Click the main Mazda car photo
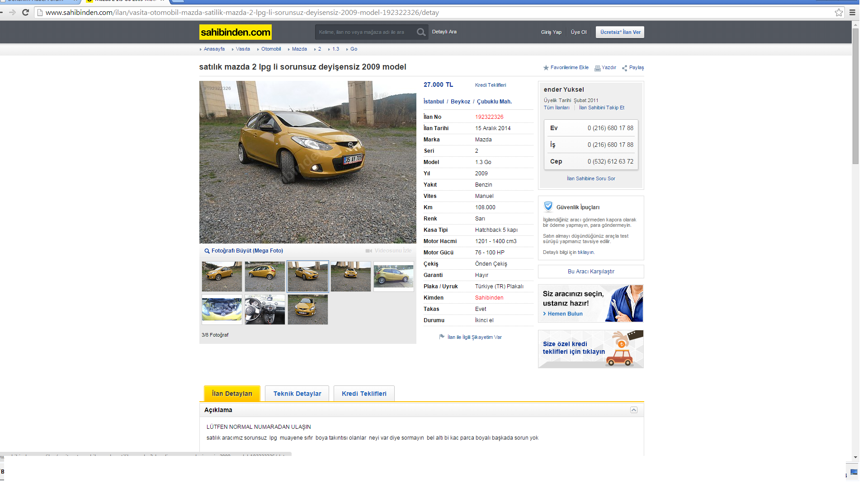Image resolution: width=868 pixels, height=488 pixels. 308,162
